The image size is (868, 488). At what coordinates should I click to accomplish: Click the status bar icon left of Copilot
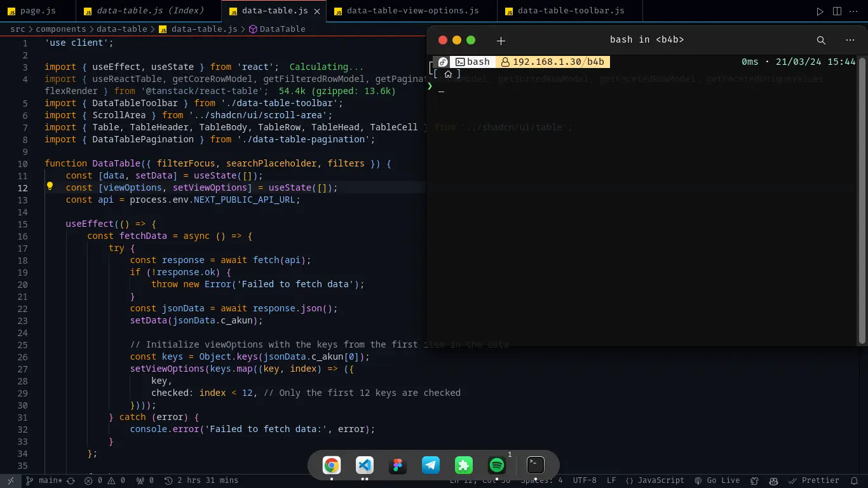[x=755, y=481]
